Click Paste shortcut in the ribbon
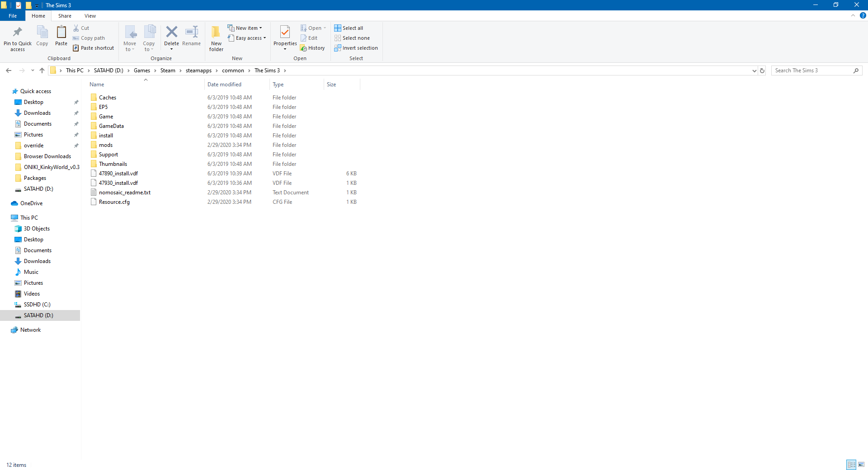868x470 pixels. 93,48
